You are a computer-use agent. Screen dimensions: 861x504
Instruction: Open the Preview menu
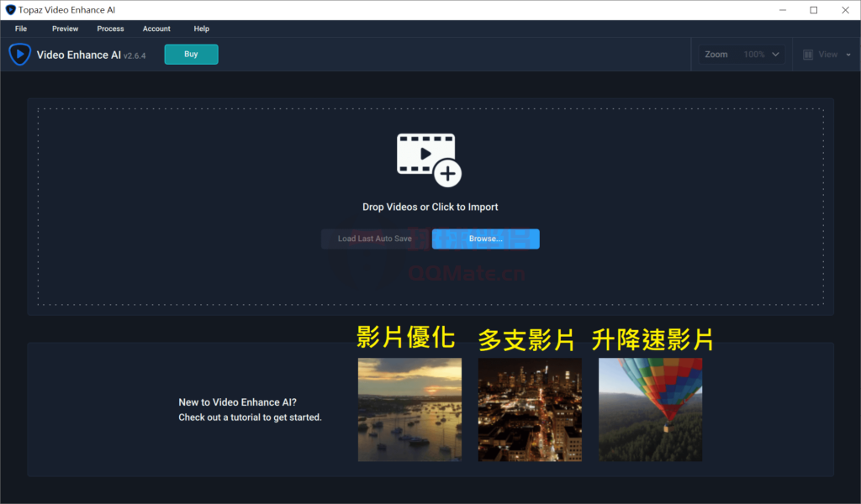click(x=65, y=29)
